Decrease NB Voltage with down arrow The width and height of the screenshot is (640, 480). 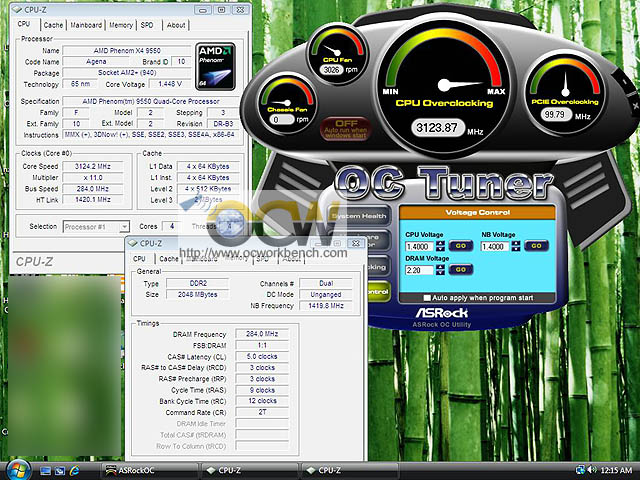click(x=516, y=249)
